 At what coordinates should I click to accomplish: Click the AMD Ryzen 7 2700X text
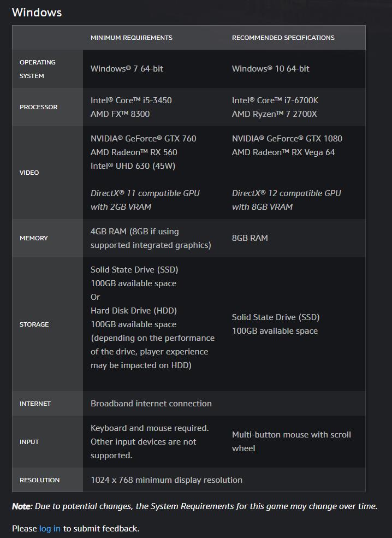[x=274, y=114]
